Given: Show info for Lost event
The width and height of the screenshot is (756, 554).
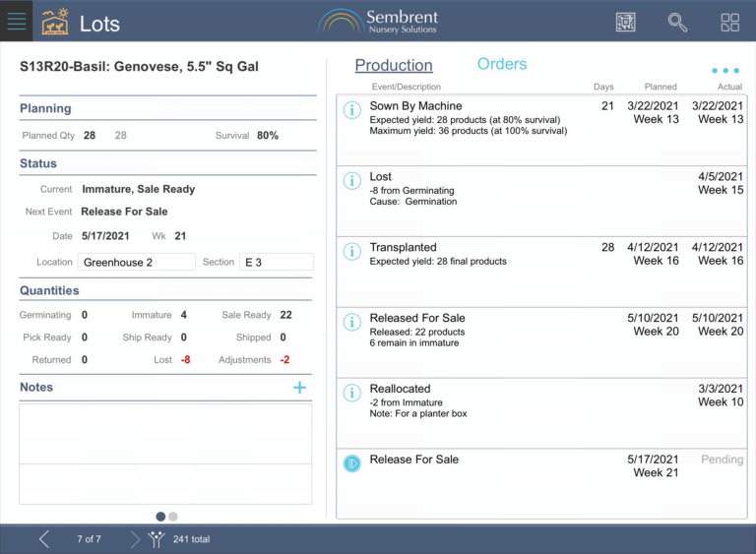Looking at the screenshot, I should pos(351,181).
